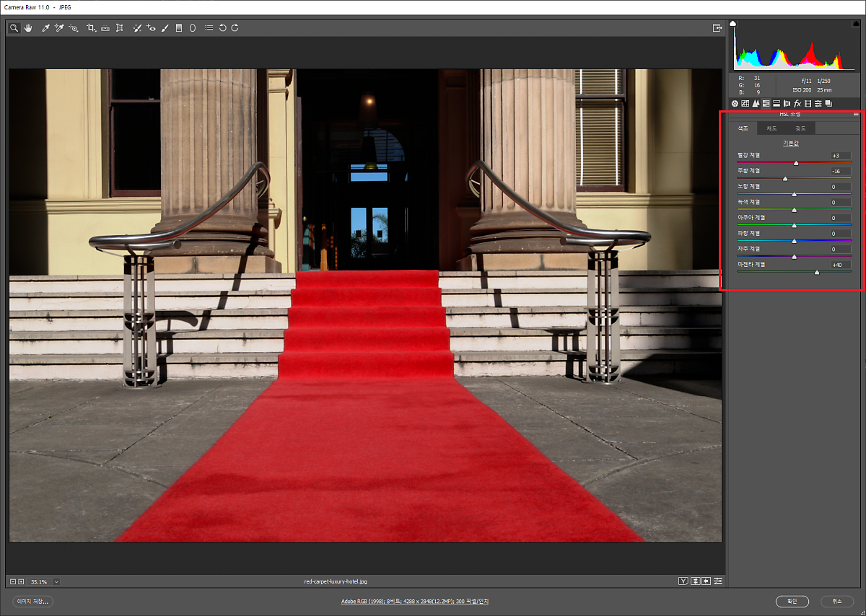Viewport: 866px width, 616px height.
Task: Open the HSL panel flyout menu
Action: pyautogui.click(x=856, y=114)
